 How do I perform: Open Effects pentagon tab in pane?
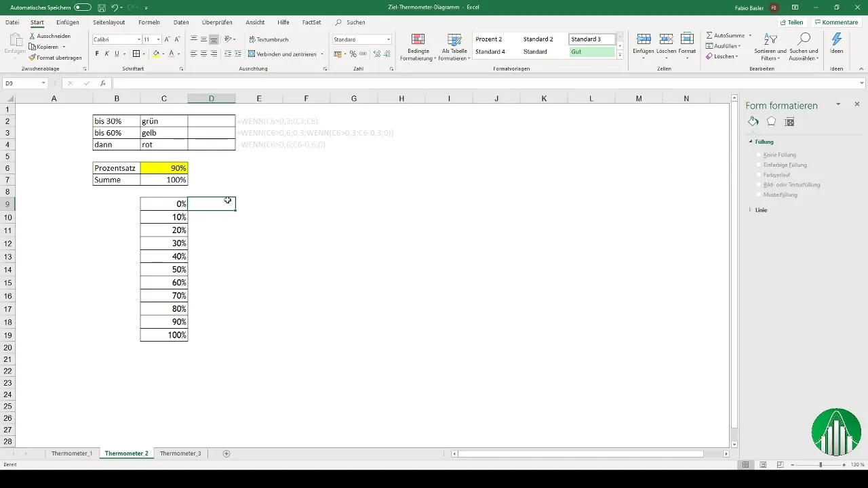click(771, 122)
